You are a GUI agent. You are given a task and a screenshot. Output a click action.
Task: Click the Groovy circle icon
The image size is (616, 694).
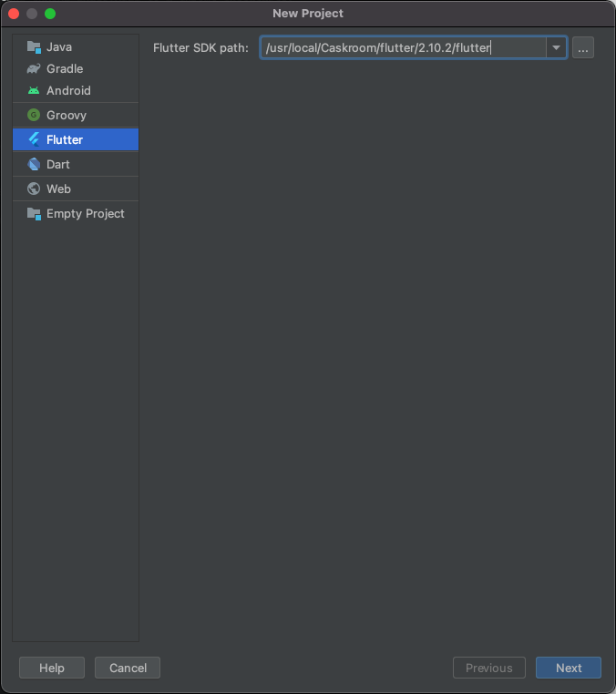(34, 115)
